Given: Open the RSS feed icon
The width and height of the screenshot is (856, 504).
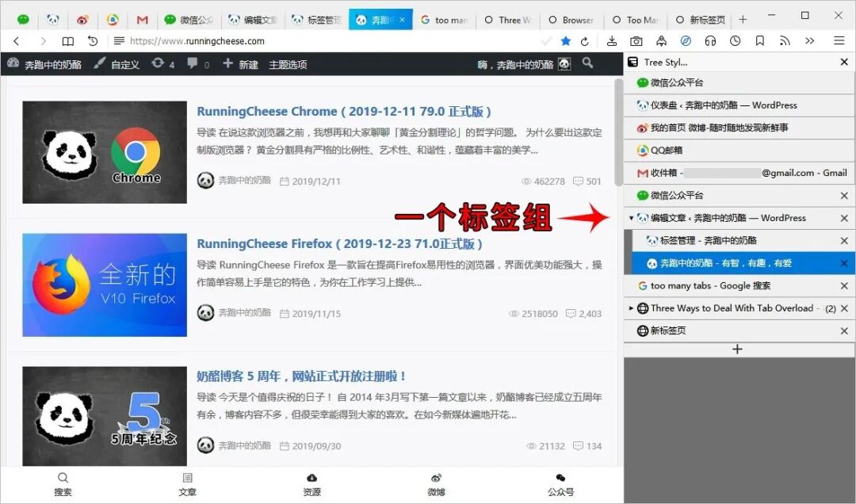Looking at the screenshot, I should click(x=785, y=41).
